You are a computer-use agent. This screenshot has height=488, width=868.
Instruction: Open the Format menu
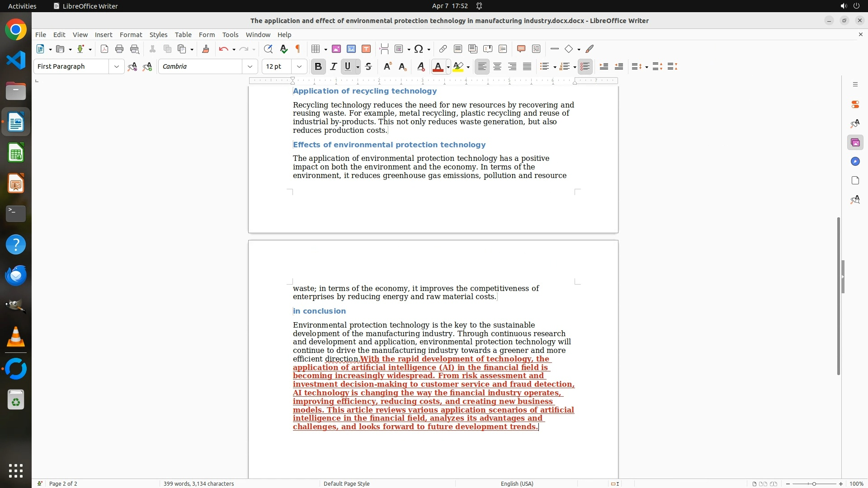click(131, 35)
